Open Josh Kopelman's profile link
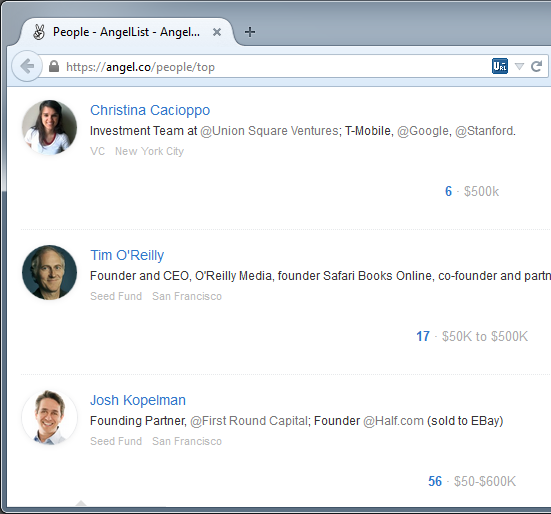Viewport: 551px width, 514px height. (138, 400)
